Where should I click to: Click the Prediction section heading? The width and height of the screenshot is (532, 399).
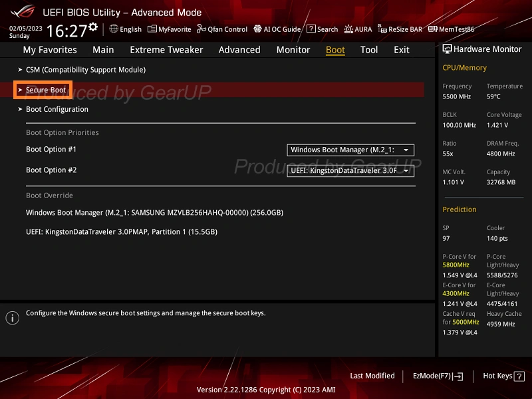click(x=460, y=209)
